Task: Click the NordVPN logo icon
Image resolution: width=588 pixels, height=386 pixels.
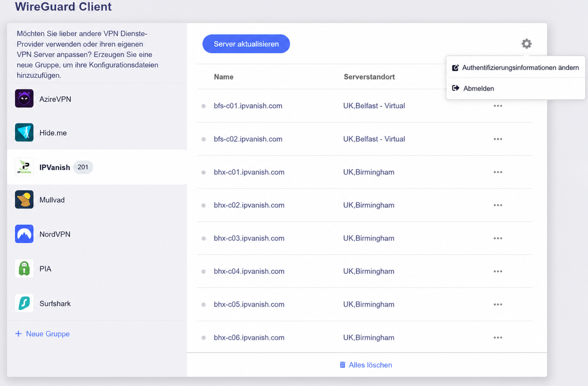Action: coord(24,234)
